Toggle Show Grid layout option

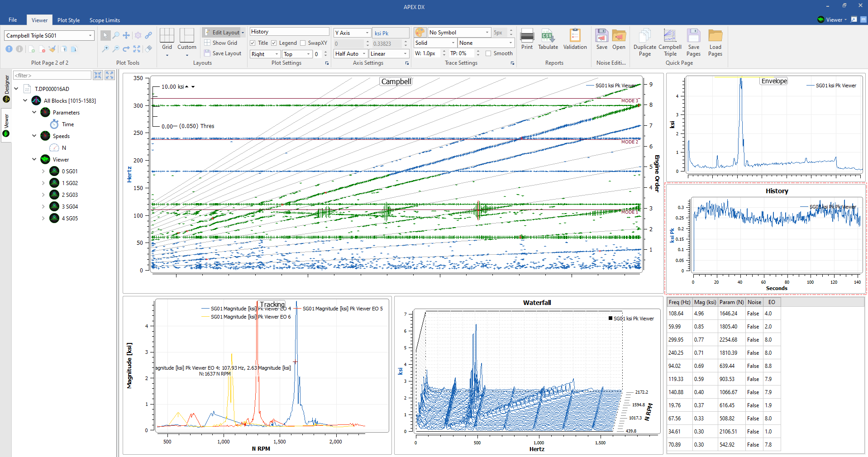point(221,43)
